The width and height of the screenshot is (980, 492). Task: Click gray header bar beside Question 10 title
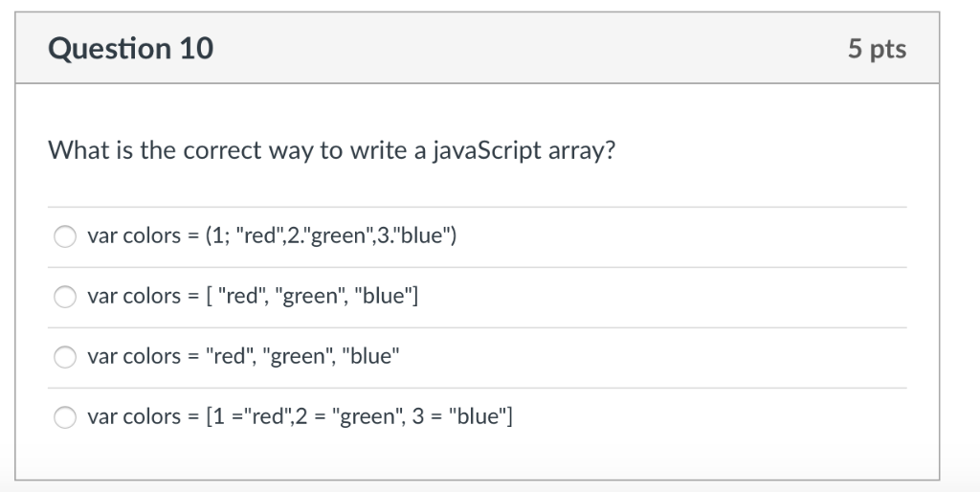(530, 48)
